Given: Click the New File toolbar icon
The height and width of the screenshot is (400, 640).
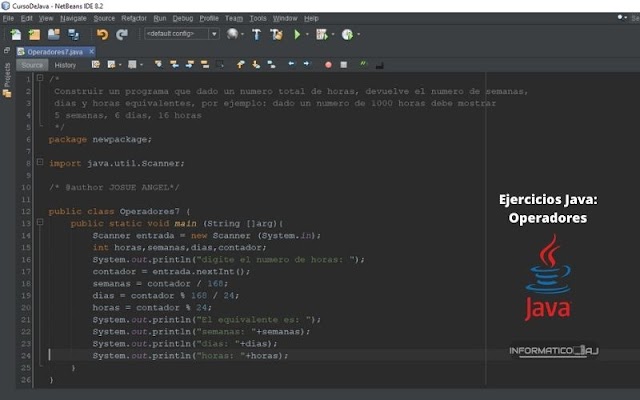Looking at the screenshot, I should tap(16, 35).
